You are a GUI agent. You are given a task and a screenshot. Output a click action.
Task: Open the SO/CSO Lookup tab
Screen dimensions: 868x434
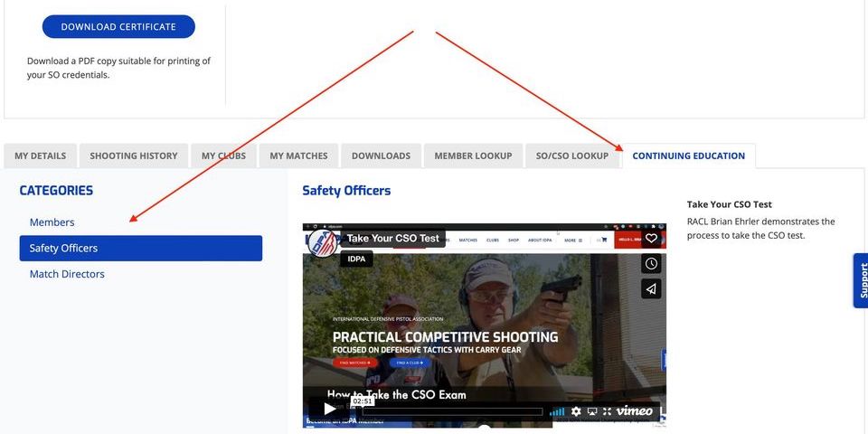coord(572,156)
